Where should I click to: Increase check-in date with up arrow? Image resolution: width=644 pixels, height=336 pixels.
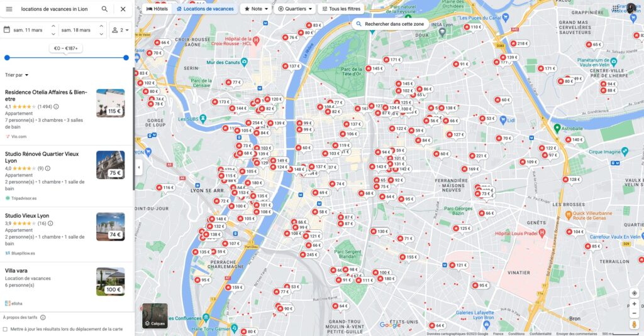[53, 26]
